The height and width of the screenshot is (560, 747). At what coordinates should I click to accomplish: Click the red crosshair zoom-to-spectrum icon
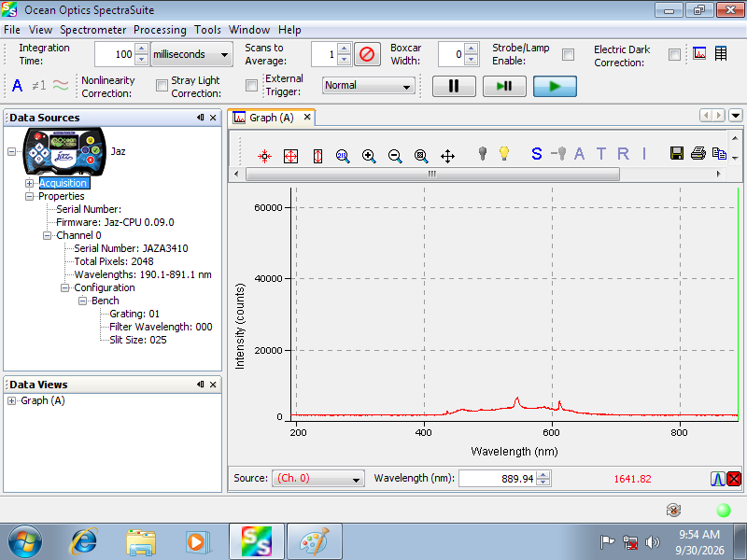(264, 156)
